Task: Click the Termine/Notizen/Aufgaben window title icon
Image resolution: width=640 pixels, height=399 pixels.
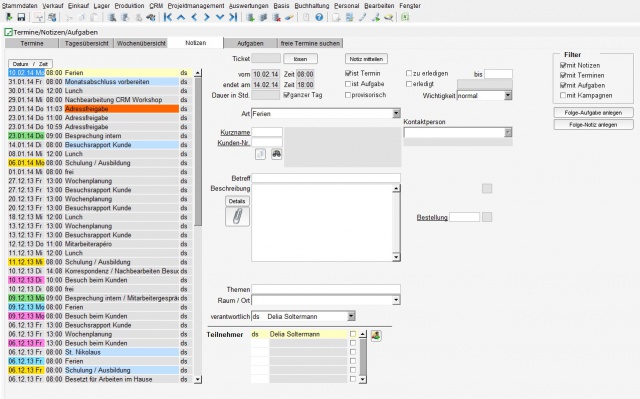Action: (x=8, y=32)
